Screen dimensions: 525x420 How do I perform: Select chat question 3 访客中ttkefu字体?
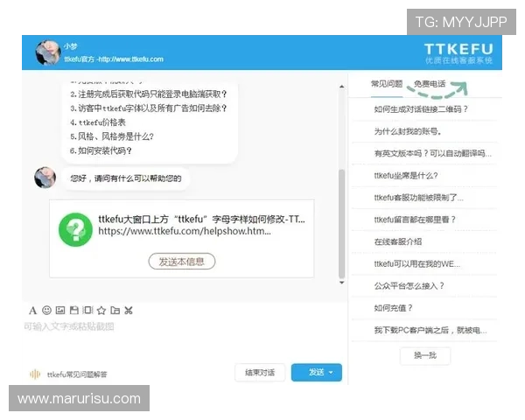pos(149,108)
